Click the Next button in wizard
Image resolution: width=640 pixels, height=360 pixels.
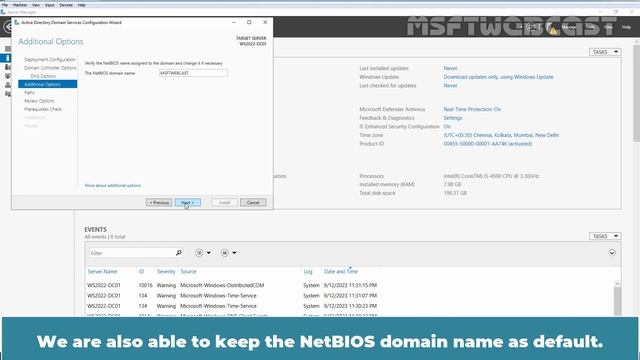[x=188, y=202]
